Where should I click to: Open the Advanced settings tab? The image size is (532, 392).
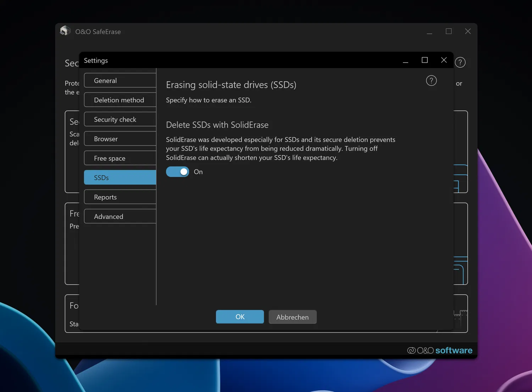click(x=120, y=217)
